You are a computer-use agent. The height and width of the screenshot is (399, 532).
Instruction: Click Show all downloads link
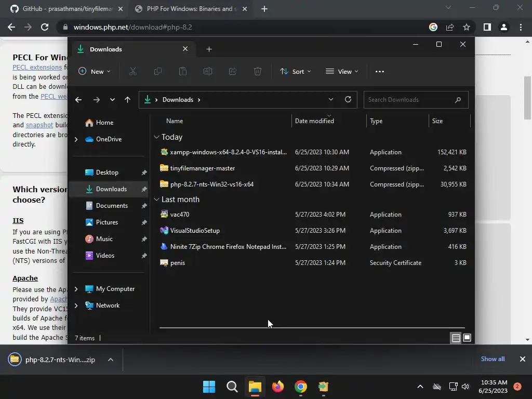[x=493, y=359]
